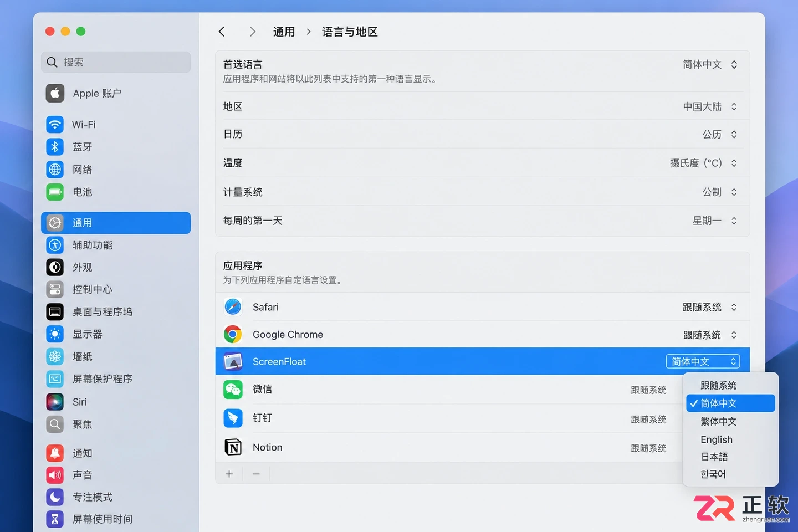Open 辅助功能 accessibility icon

click(55, 244)
